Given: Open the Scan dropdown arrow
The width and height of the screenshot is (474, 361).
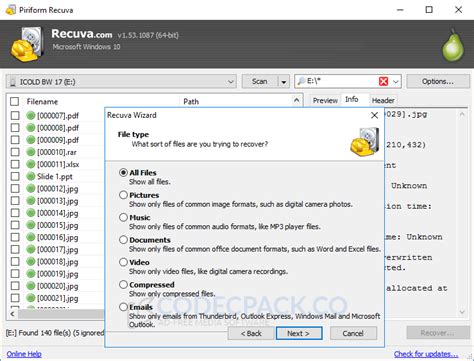Looking at the screenshot, I should [283, 81].
